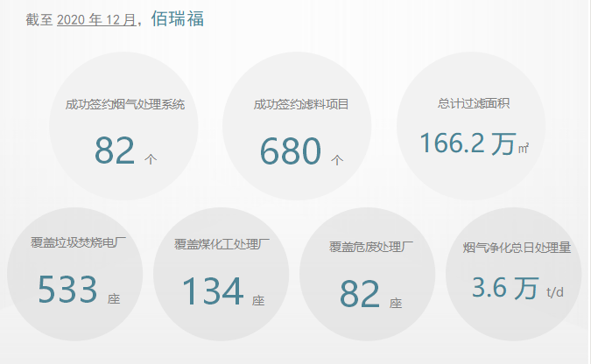Viewport: 591px width, 364px height.
Task: Click the t/d unit beside 3.6 万
Action: 555,292
